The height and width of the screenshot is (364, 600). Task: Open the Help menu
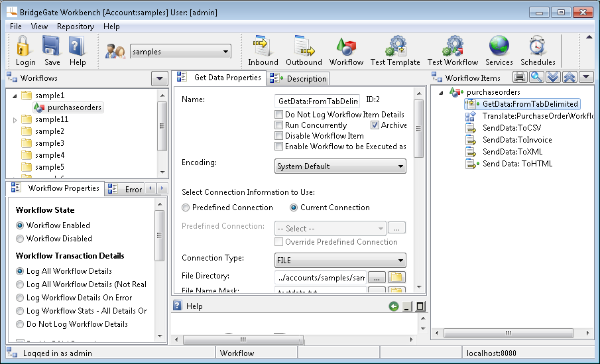click(111, 27)
